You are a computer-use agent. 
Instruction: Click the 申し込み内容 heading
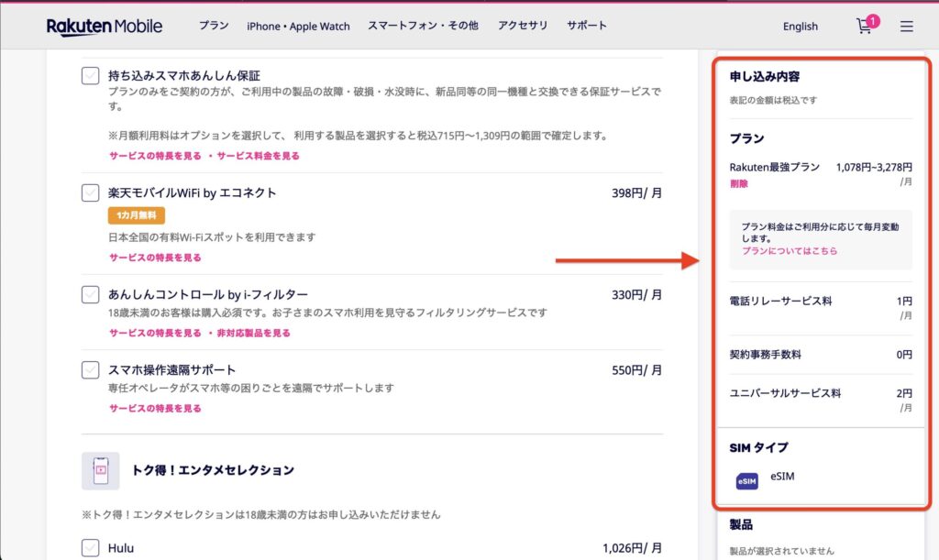764,77
